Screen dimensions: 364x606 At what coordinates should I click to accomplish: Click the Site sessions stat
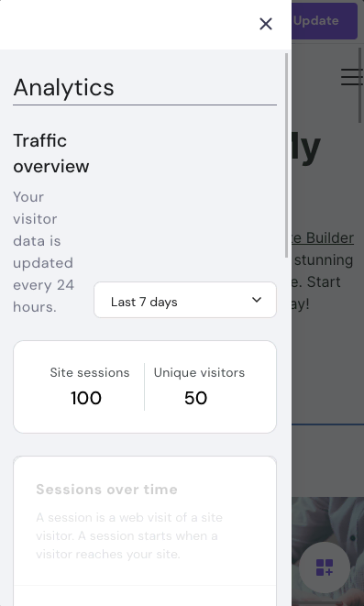coord(86,387)
